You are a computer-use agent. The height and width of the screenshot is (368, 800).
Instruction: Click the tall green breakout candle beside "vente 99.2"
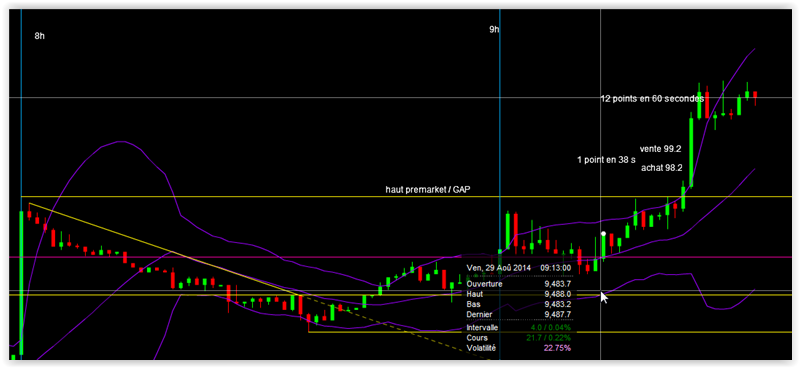tap(691, 152)
